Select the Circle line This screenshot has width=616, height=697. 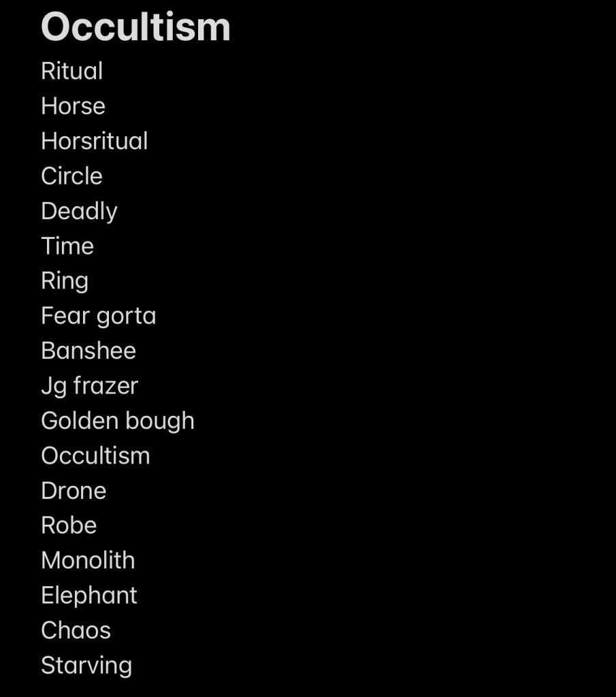coord(72,176)
